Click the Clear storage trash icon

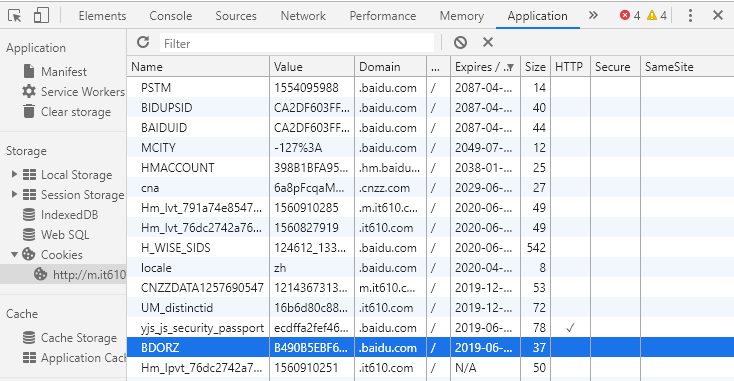29,111
